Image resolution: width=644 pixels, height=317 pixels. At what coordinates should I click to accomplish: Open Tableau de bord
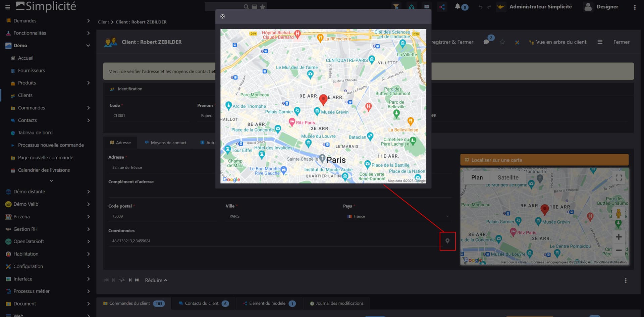pyautogui.click(x=35, y=133)
